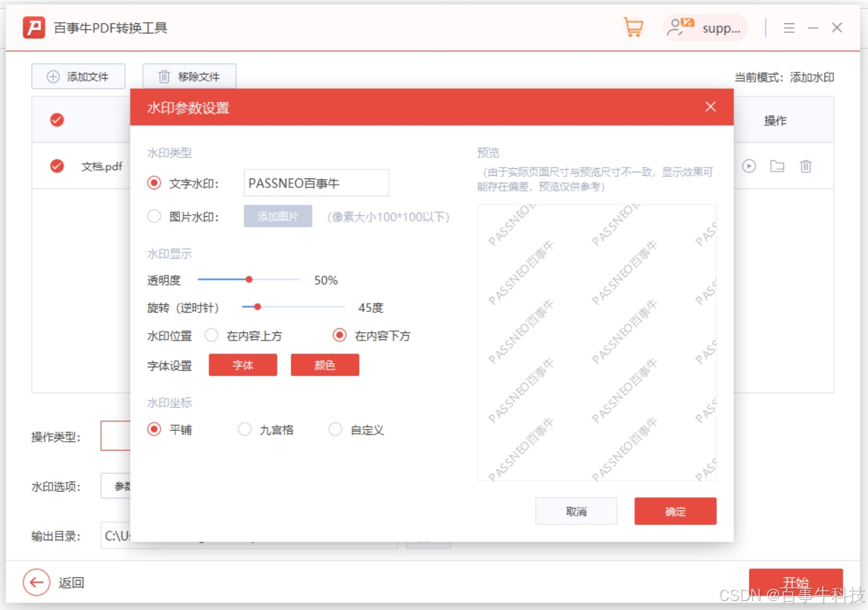Close the main application window
The width and height of the screenshot is (868, 610).
tap(837, 28)
